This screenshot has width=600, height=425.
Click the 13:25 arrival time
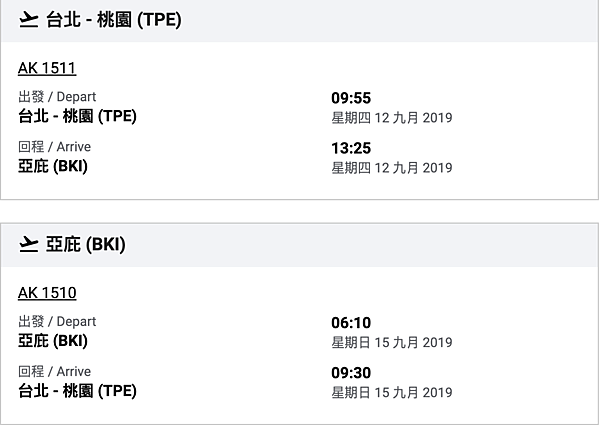pos(351,148)
